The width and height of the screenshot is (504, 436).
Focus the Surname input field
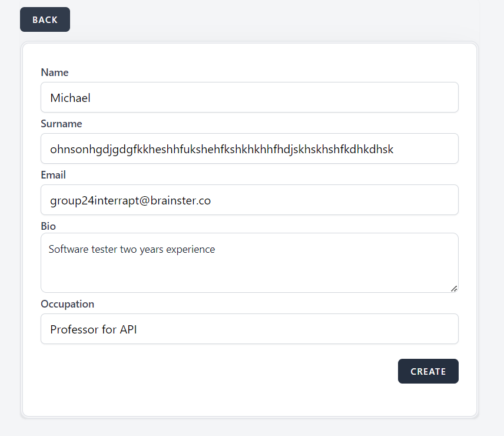click(249, 148)
